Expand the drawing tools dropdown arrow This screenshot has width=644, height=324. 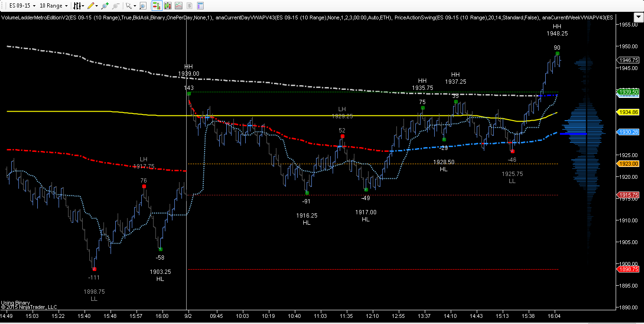click(x=96, y=6)
